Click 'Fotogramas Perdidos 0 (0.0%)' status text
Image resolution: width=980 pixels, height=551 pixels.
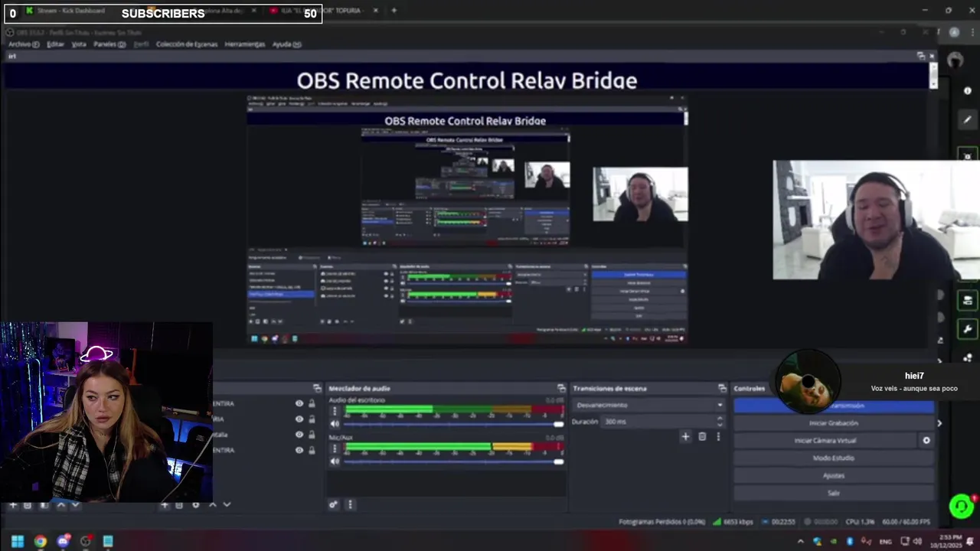click(x=661, y=522)
